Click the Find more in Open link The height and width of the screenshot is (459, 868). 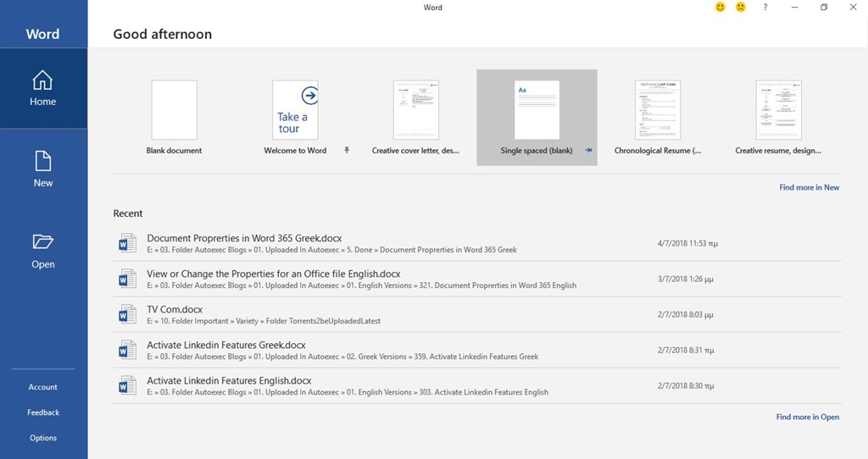(807, 417)
